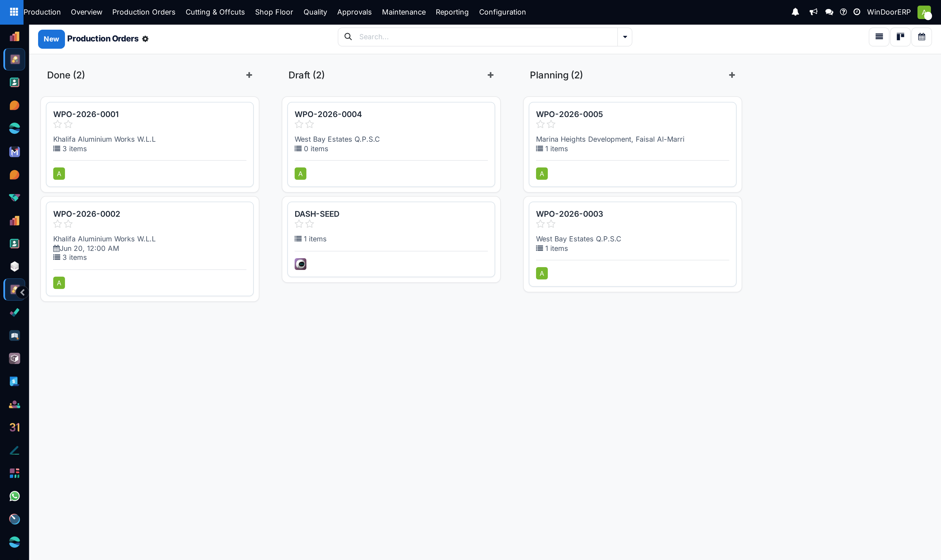Image resolution: width=941 pixels, height=560 pixels.
Task: Open the Configuration menu
Action: pos(502,12)
